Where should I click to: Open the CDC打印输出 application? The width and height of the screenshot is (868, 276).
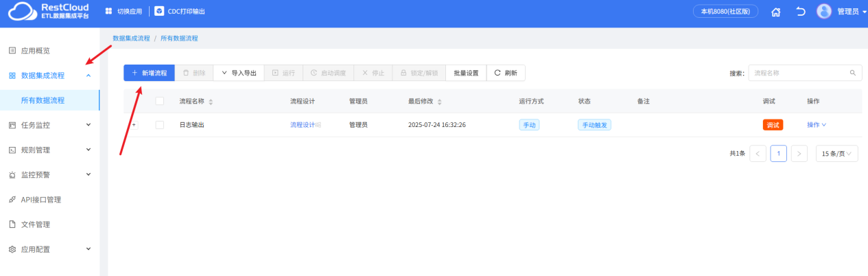tap(180, 12)
